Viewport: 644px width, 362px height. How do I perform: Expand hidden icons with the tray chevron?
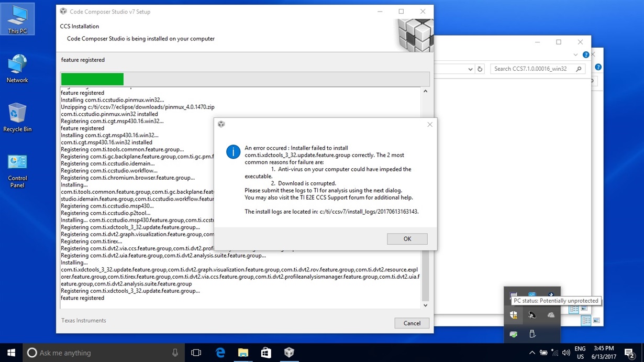coord(532,352)
